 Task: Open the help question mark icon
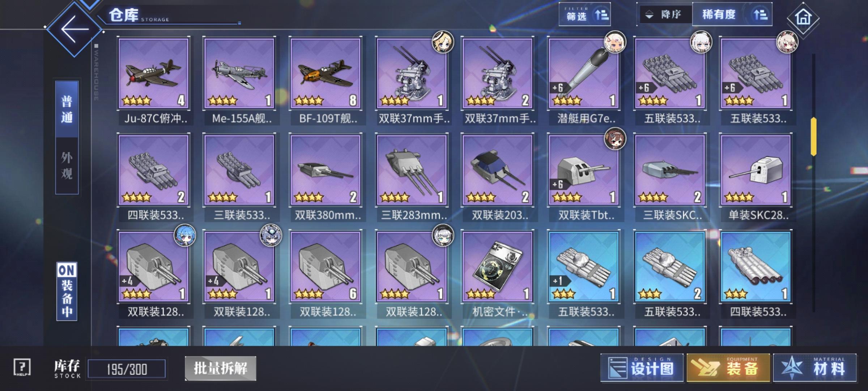pyautogui.click(x=22, y=367)
